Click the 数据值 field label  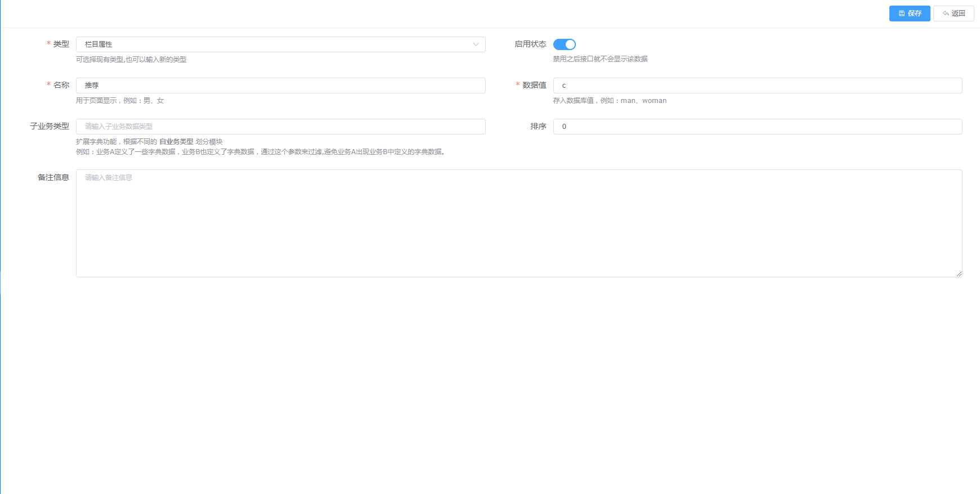click(x=534, y=85)
